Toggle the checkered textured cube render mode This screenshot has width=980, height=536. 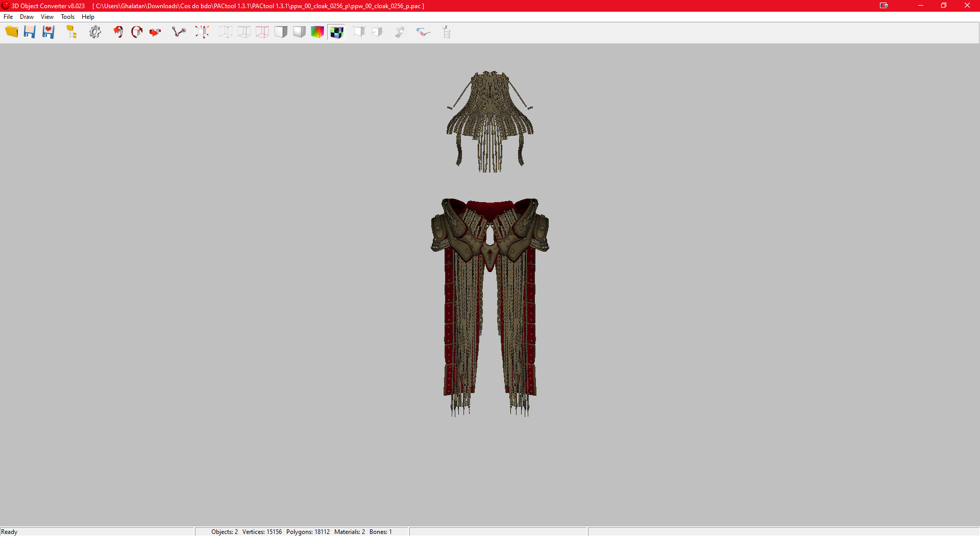pos(336,33)
